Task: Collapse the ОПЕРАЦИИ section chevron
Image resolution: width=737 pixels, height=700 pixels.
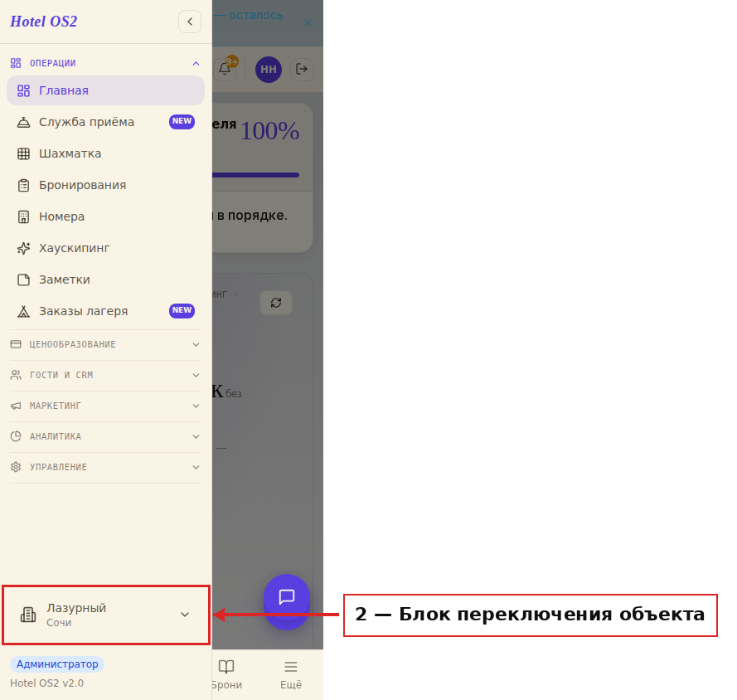Action: pyautogui.click(x=196, y=64)
